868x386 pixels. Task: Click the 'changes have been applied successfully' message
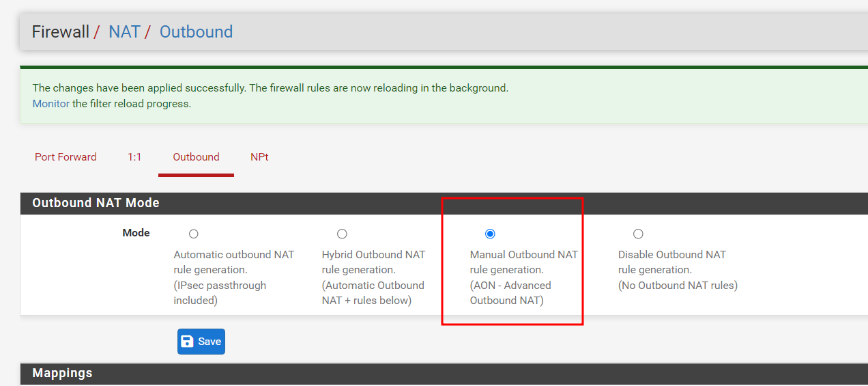click(270, 88)
